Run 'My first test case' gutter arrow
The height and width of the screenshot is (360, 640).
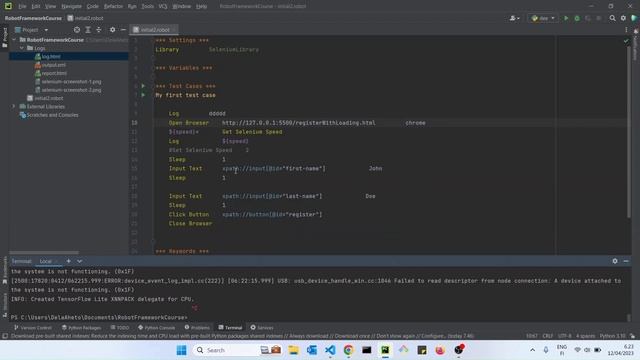click(143, 95)
